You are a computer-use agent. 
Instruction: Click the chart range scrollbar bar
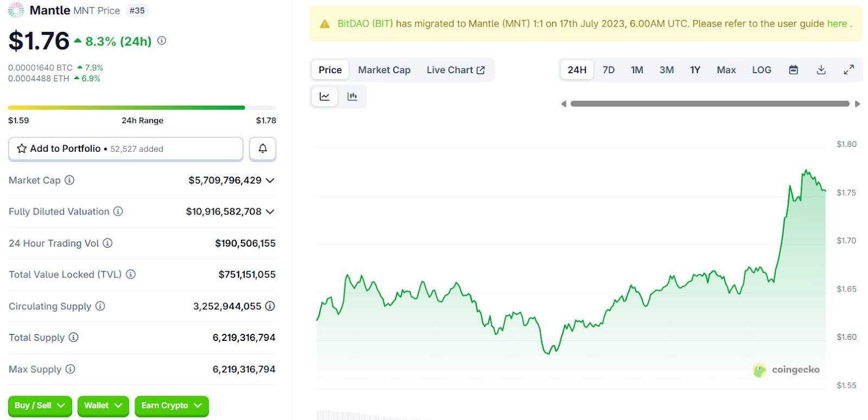(x=710, y=104)
